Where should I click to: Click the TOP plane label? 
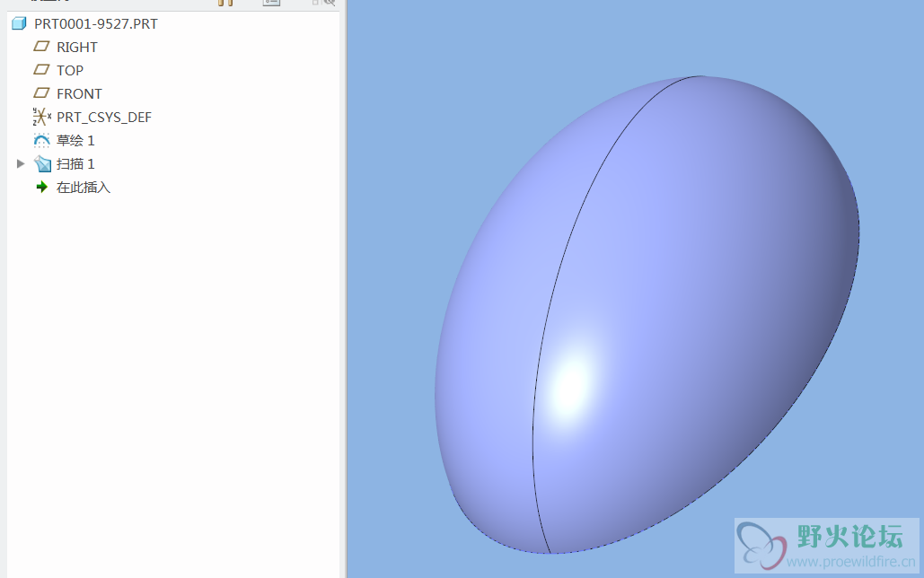pyautogui.click(x=69, y=70)
